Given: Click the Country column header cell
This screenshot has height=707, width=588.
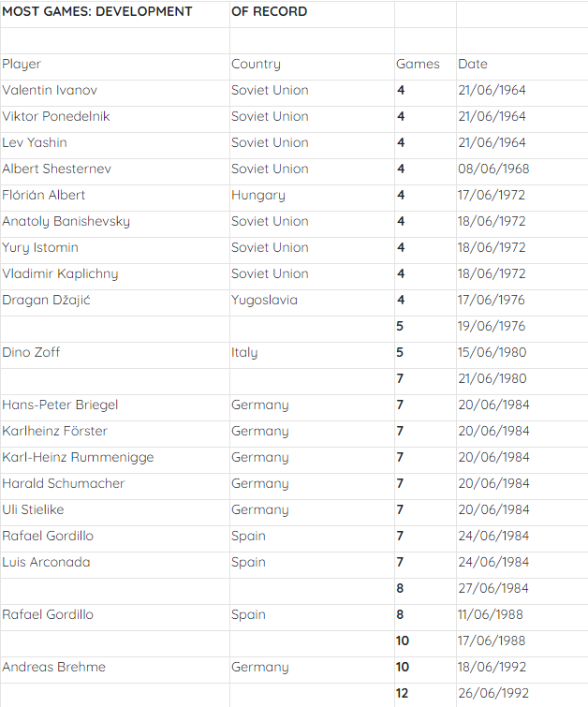Looking at the screenshot, I should point(312,66).
